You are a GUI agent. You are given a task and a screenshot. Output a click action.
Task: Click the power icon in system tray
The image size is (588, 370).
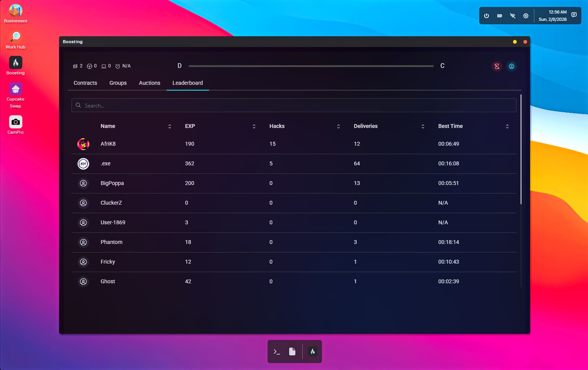[x=486, y=16]
